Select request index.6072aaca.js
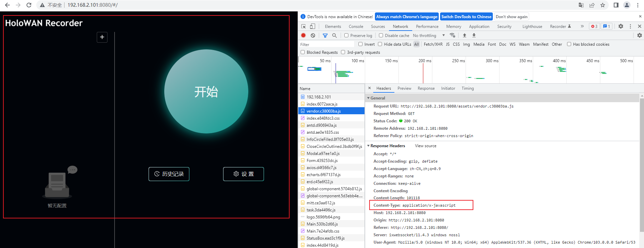This screenshot has width=644, height=248. 331,104
